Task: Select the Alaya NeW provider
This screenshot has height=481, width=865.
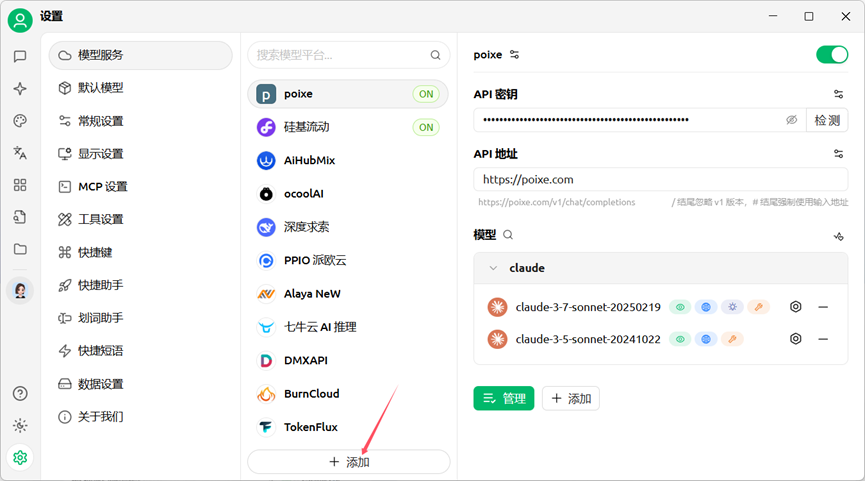Action: [x=348, y=293]
